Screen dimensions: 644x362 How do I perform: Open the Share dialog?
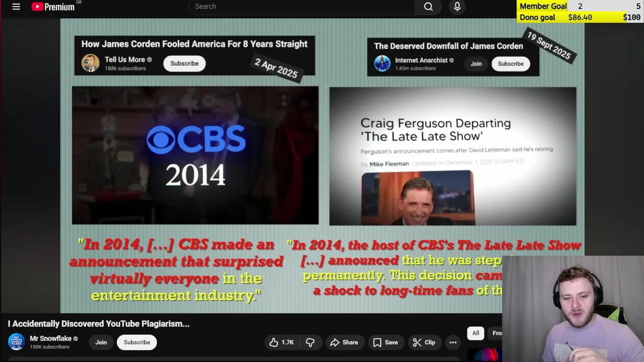point(344,342)
